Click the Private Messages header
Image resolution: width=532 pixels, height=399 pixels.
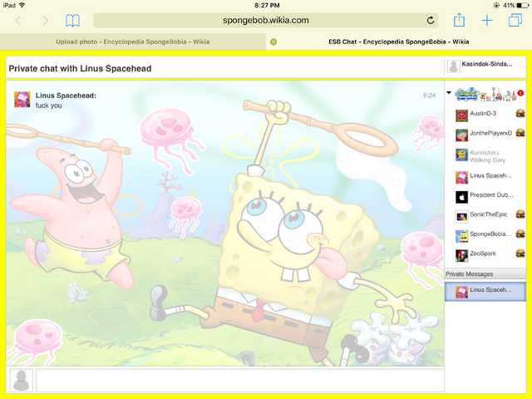click(x=485, y=273)
